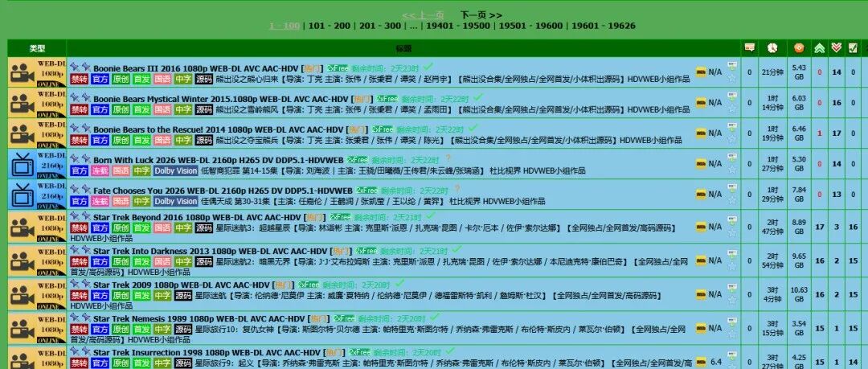Open Fate Chooses You 2026 torrent title
Viewport: 868px width, 369px height.
pos(223,191)
